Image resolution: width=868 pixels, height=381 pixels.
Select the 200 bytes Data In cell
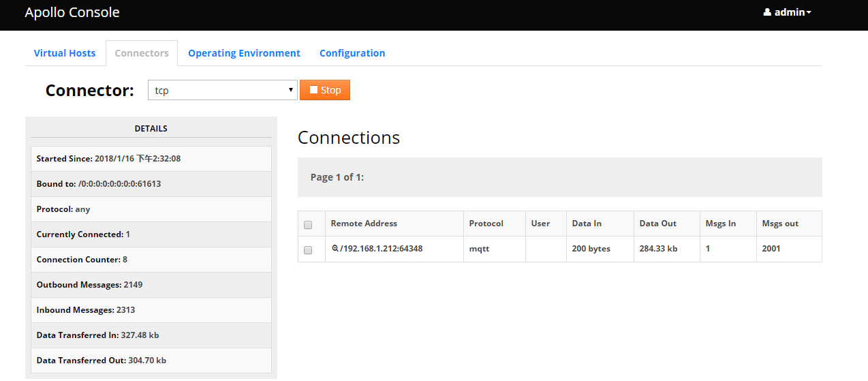click(x=600, y=249)
